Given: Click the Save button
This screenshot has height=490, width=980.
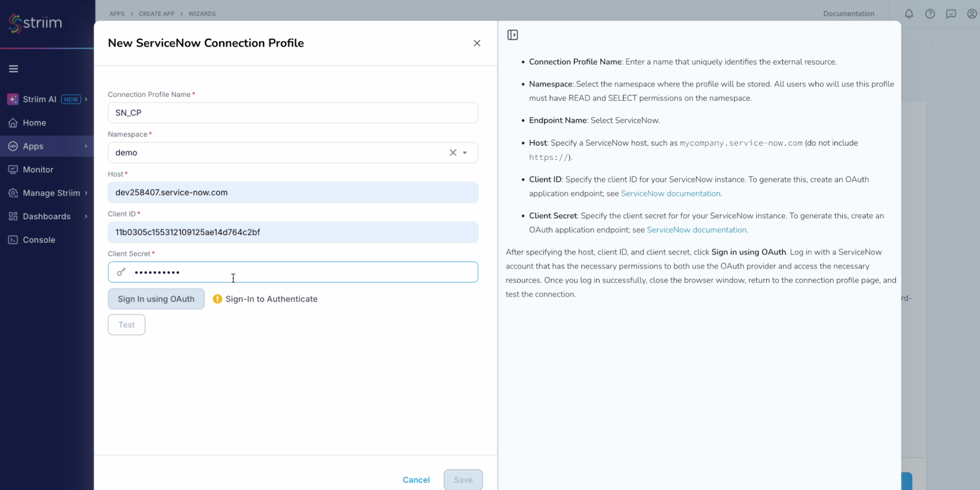Looking at the screenshot, I should coord(463,480).
